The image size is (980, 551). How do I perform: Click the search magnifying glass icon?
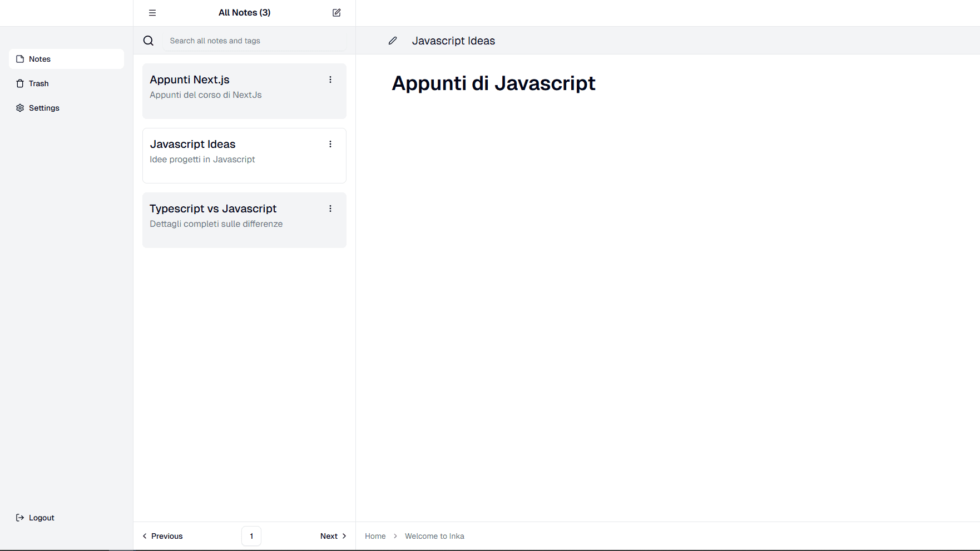[149, 41]
